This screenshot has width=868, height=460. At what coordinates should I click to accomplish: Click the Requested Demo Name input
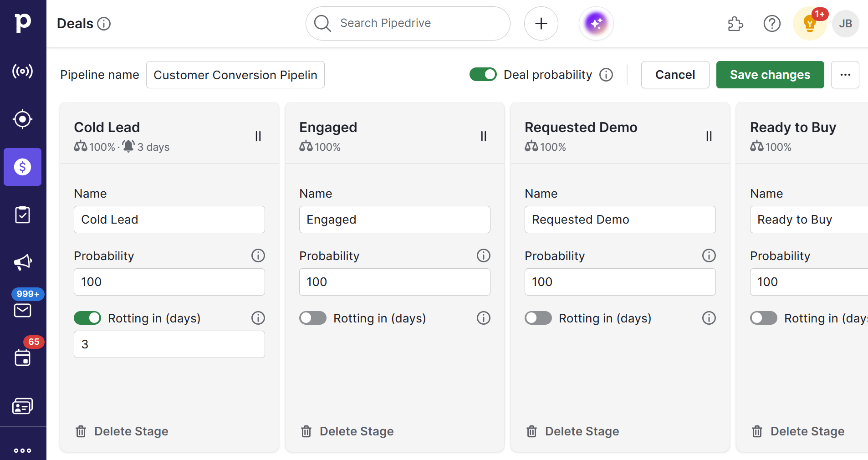620,220
